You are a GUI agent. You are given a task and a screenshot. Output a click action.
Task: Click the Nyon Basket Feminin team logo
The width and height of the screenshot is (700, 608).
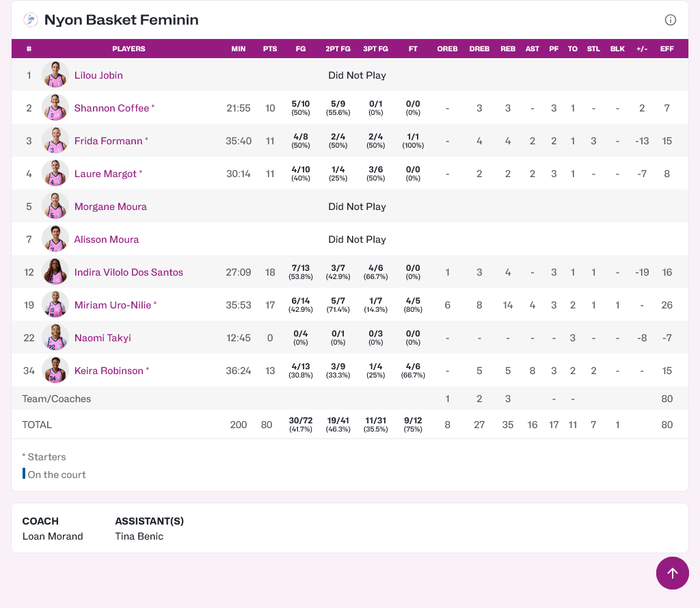pyautogui.click(x=31, y=20)
